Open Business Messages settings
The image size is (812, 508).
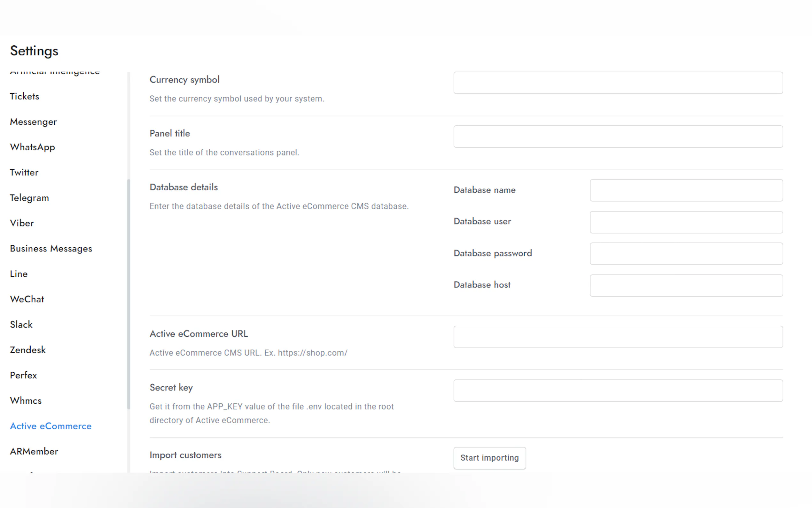click(51, 249)
